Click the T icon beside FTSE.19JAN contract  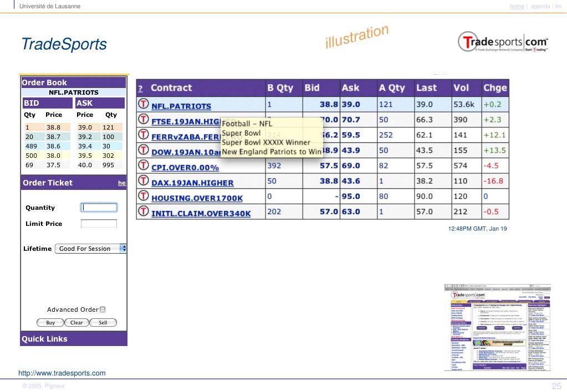(143, 119)
